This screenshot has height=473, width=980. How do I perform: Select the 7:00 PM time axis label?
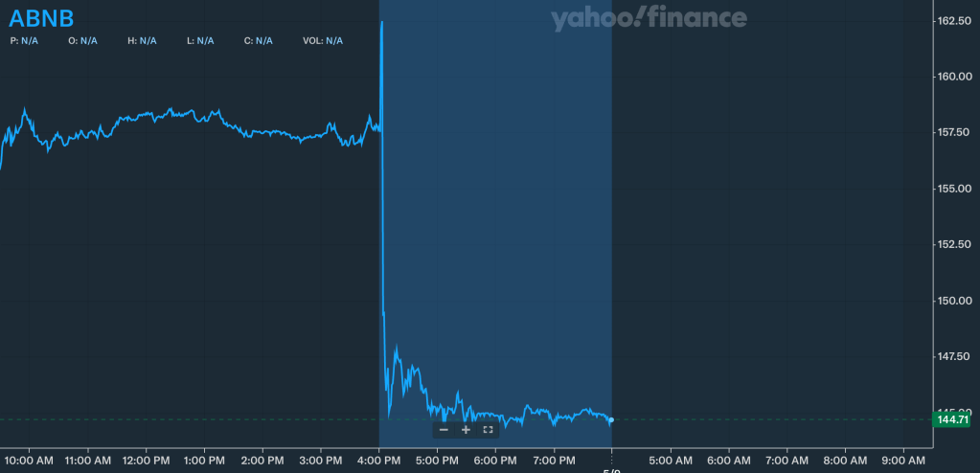pyautogui.click(x=554, y=461)
